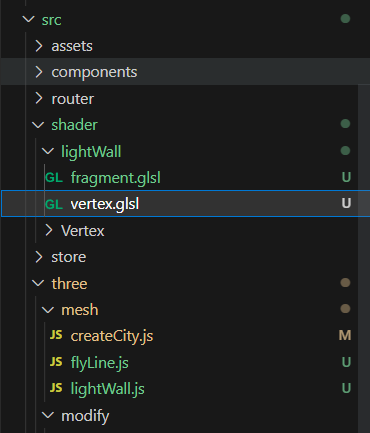
Task: Click the JS icon beside lightWall.js
Action: click(56, 388)
